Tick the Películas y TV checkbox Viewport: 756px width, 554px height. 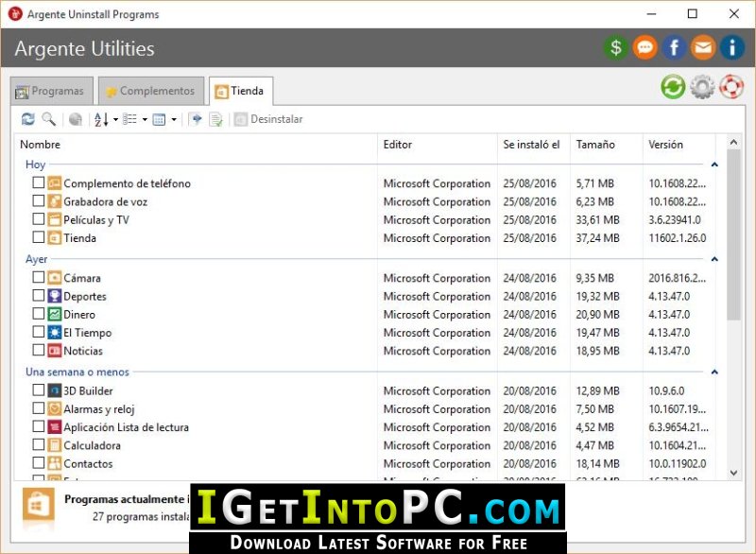[x=39, y=219]
